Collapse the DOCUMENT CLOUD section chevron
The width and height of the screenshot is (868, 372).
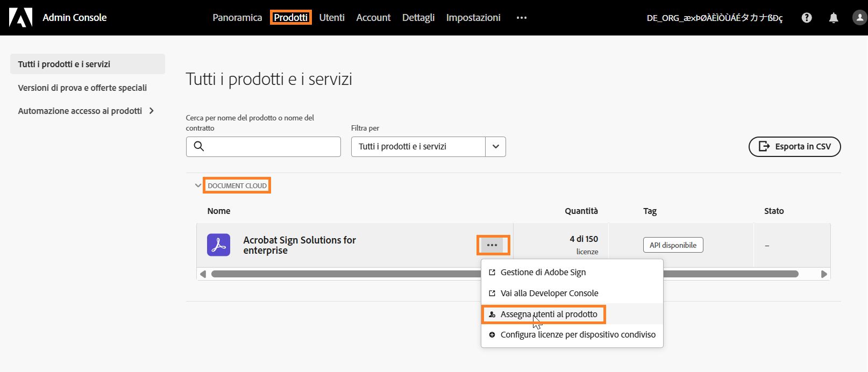pos(198,185)
